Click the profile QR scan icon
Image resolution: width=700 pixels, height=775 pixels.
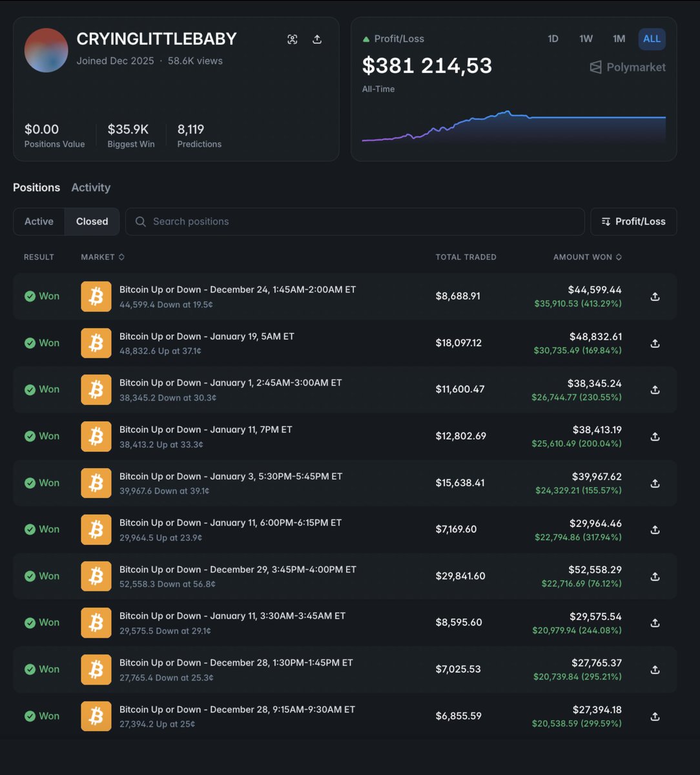[x=293, y=39]
